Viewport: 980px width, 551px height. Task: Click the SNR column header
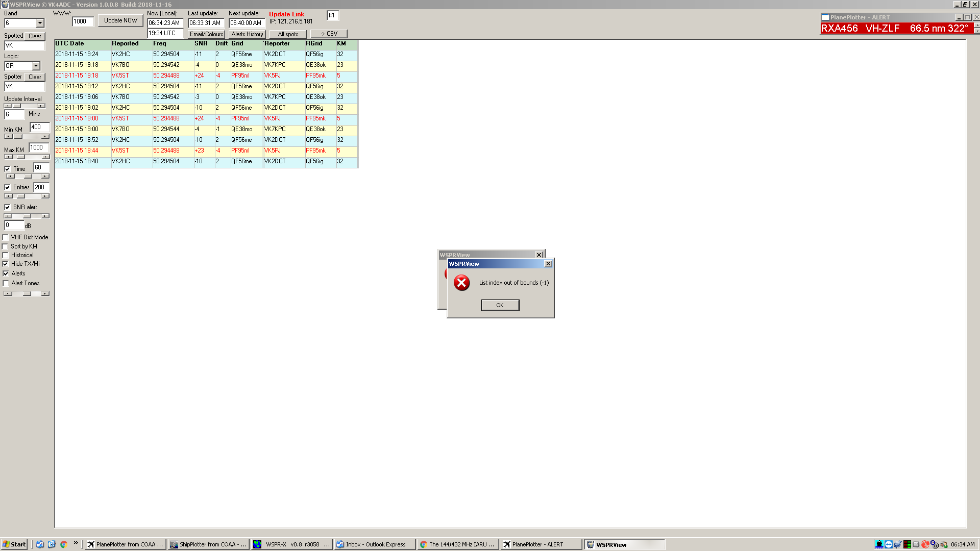[x=201, y=43]
